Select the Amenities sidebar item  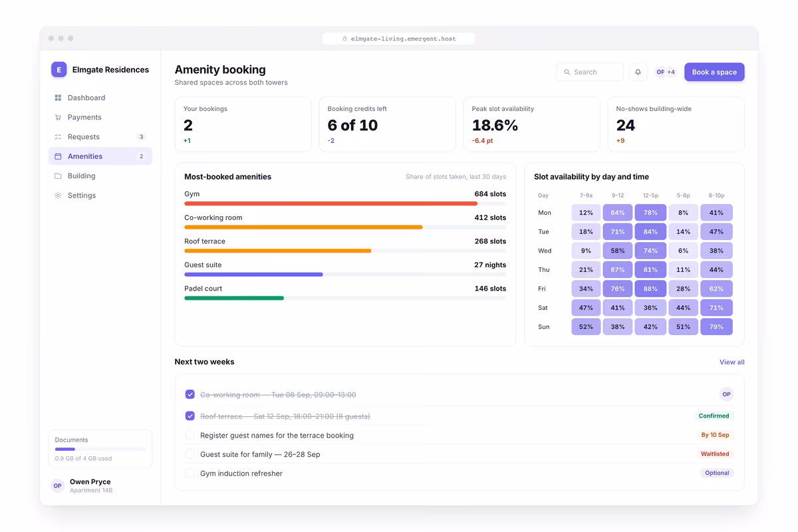point(100,156)
